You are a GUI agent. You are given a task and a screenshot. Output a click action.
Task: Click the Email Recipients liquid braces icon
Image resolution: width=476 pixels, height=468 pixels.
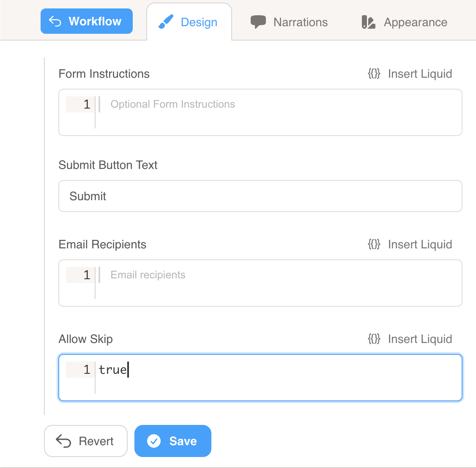[x=374, y=245]
